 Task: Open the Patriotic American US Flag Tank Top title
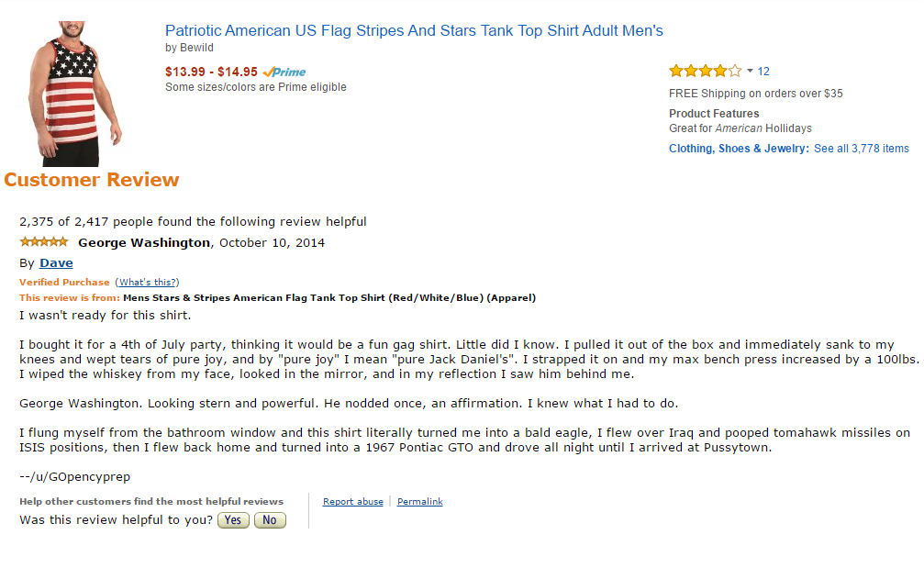tap(414, 30)
